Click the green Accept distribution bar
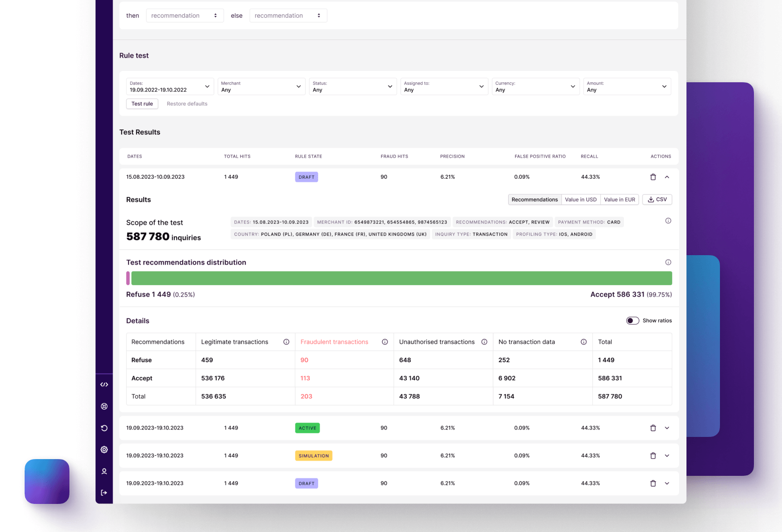 pyautogui.click(x=401, y=278)
